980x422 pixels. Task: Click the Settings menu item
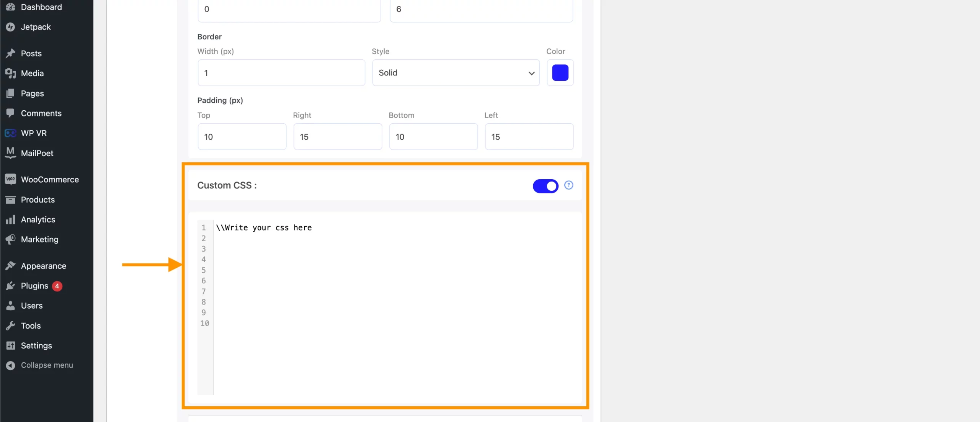pos(36,345)
